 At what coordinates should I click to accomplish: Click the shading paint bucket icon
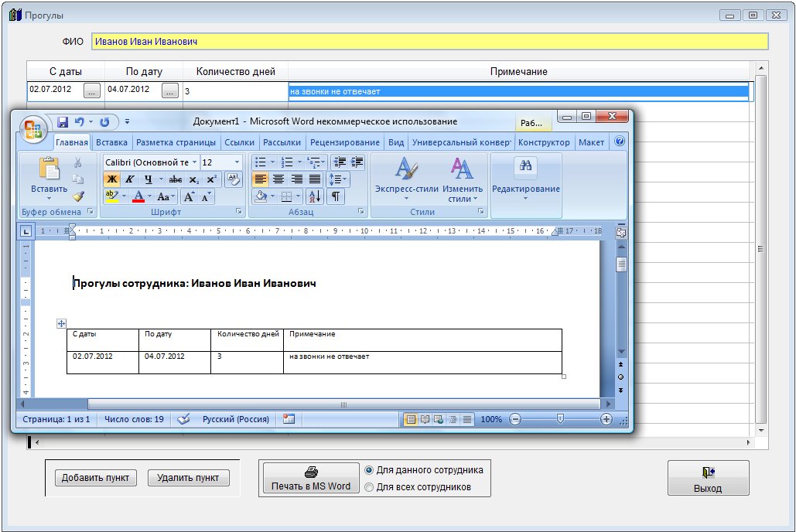pos(261,196)
